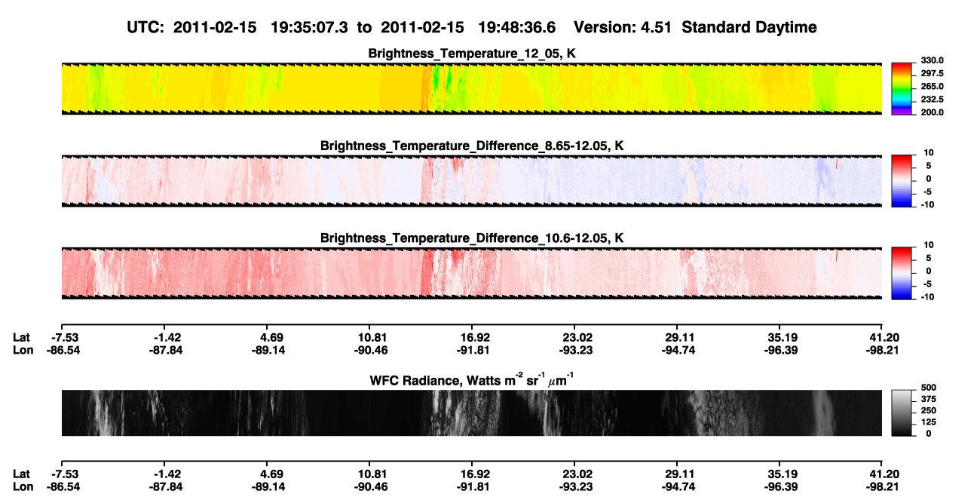
Task: Click the grayscale WFC Radiance image strip
Action: (471, 413)
